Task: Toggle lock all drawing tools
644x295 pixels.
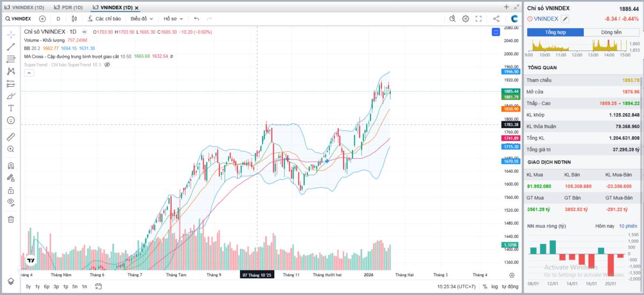Action: [x=11, y=190]
